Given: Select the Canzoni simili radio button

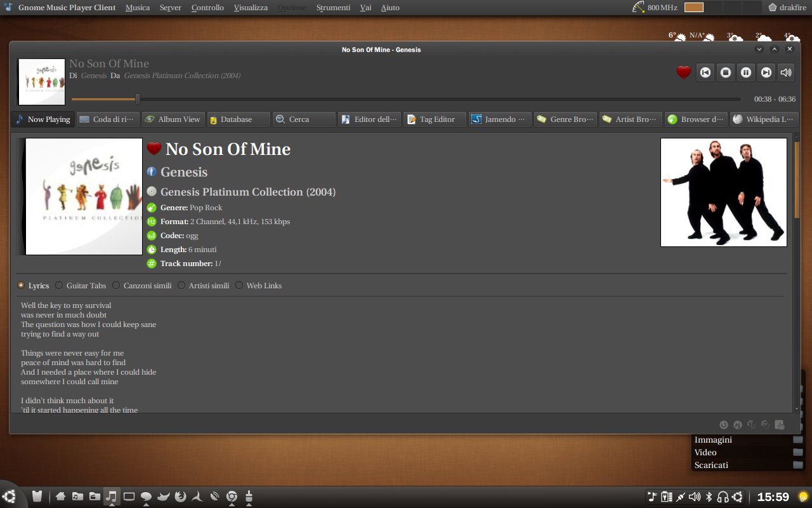Looking at the screenshot, I should [116, 286].
